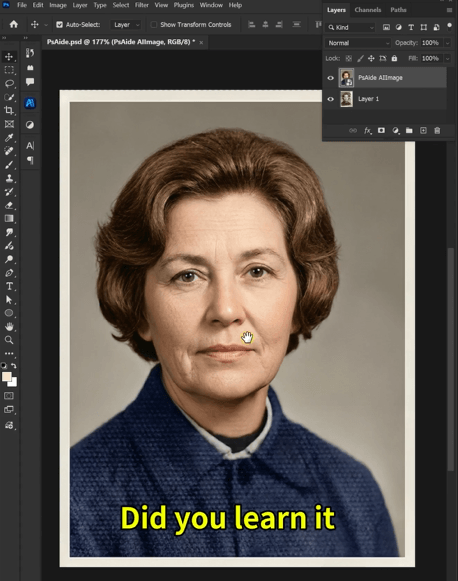Screen dimensions: 458x581
Task: Select the Spot Healing Brush tool
Action: click(9, 151)
